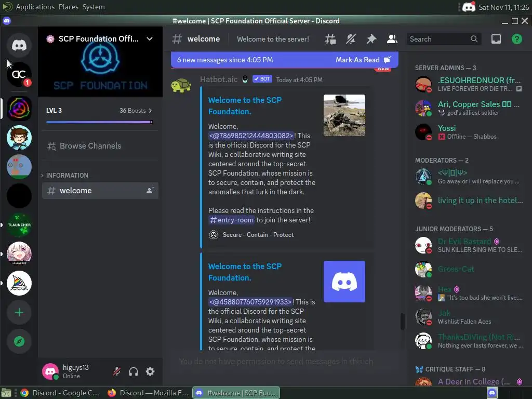This screenshot has height=399, width=532.
Task: Switch to Discord — Mozilla Firefox taskbar window
Action: point(148,393)
